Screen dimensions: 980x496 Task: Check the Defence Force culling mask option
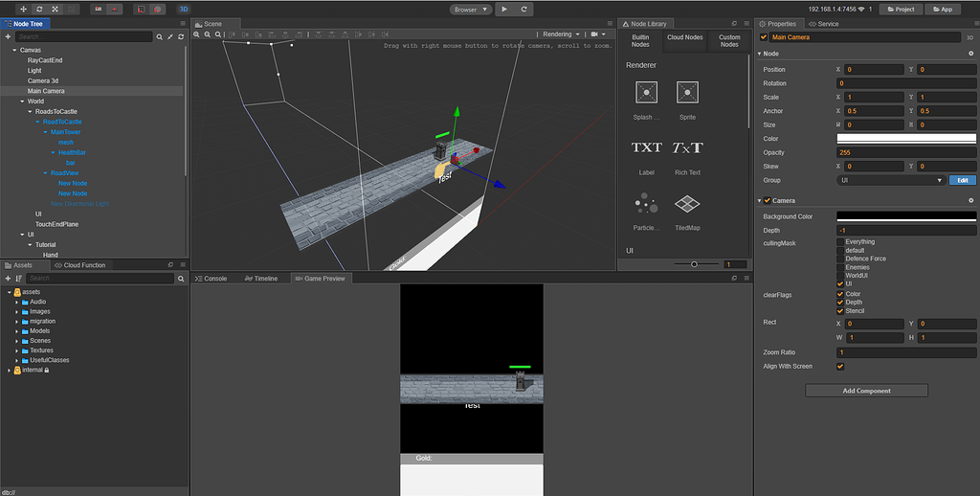coord(840,259)
